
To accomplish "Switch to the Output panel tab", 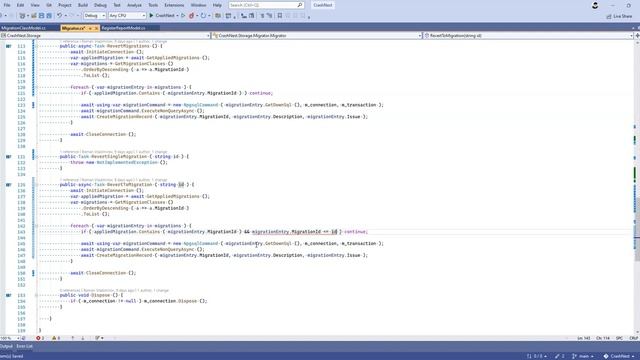I will coord(6,347).
